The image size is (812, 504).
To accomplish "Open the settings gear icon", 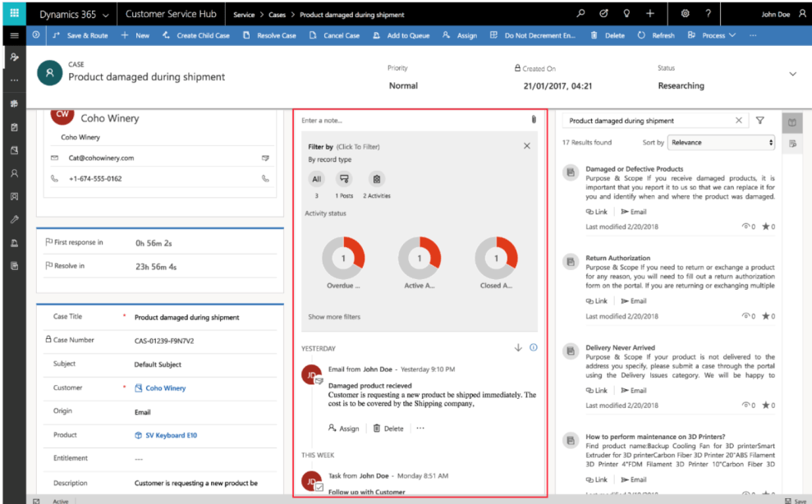I will [x=685, y=13].
